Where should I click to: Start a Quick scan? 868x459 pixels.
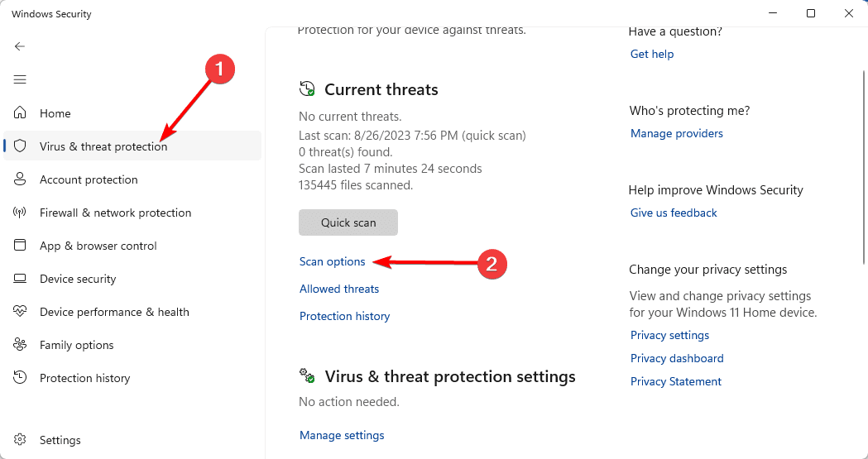click(348, 222)
